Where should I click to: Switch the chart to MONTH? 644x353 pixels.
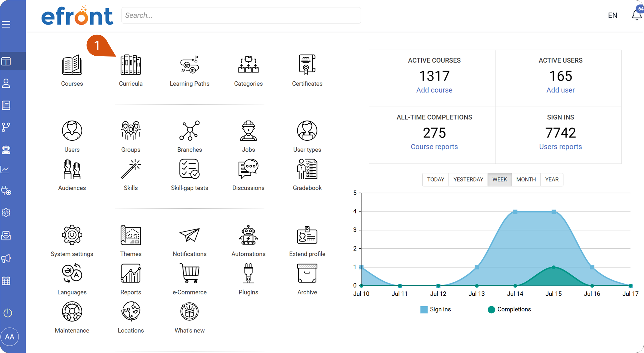pyautogui.click(x=526, y=179)
